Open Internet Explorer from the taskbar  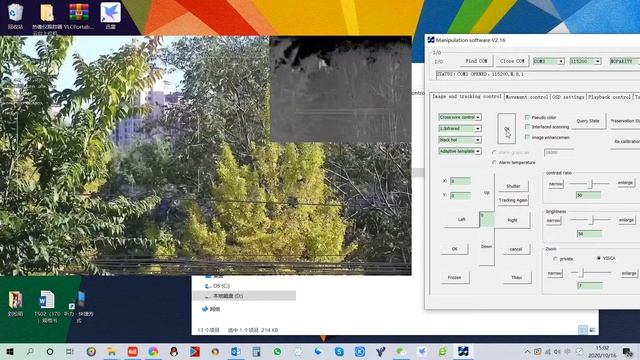pyautogui.click(x=442, y=351)
